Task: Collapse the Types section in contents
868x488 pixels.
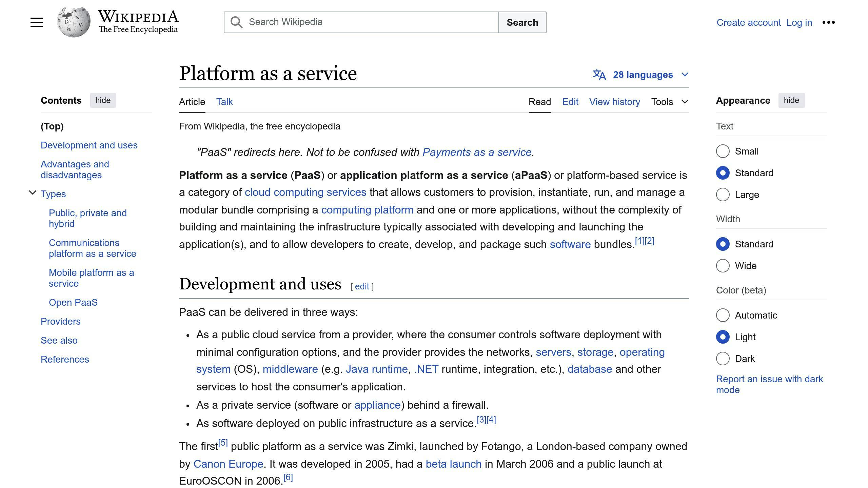Action: coord(33,193)
